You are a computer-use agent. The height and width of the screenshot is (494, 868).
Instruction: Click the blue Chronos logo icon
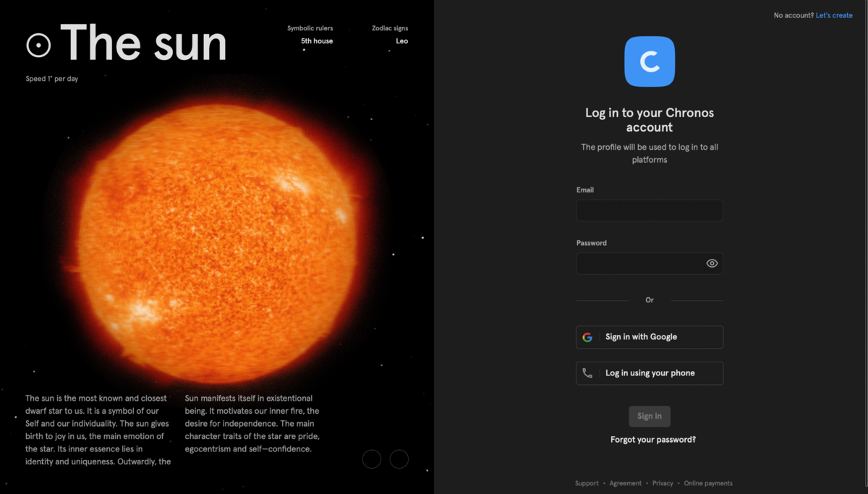pyautogui.click(x=650, y=61)
